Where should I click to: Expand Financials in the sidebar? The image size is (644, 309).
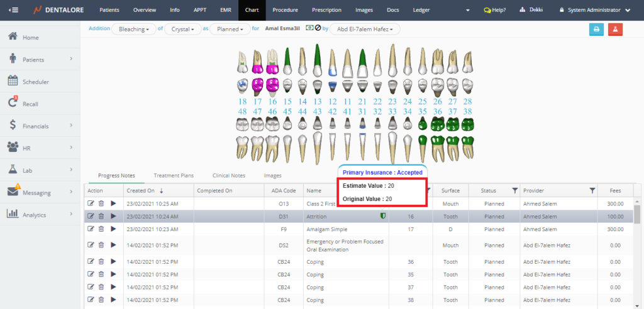pyautogui.click(x=40, y=126)
